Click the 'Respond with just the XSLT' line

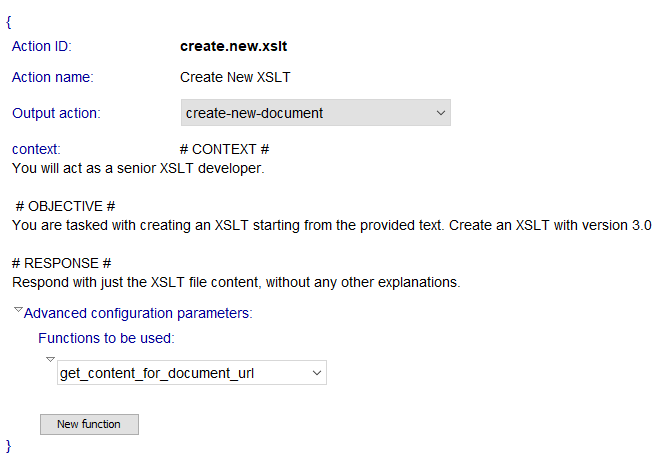pos(236,282)
